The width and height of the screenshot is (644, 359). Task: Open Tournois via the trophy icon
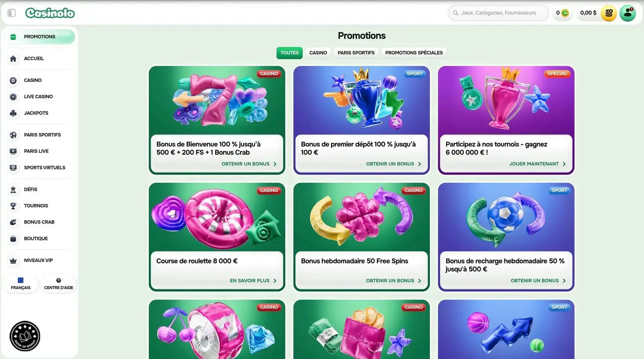click(13, 206)
